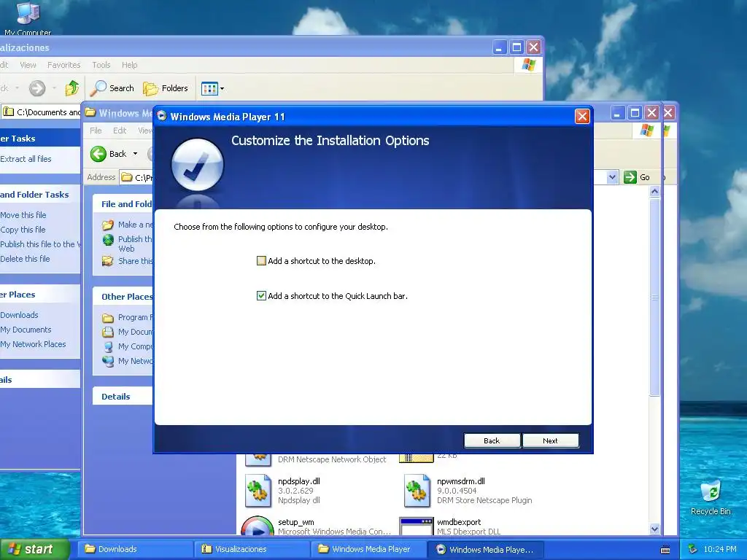Close the Windows Media Player 11 dialog
The width and height of the screenshot is (747, 560).
582,116
